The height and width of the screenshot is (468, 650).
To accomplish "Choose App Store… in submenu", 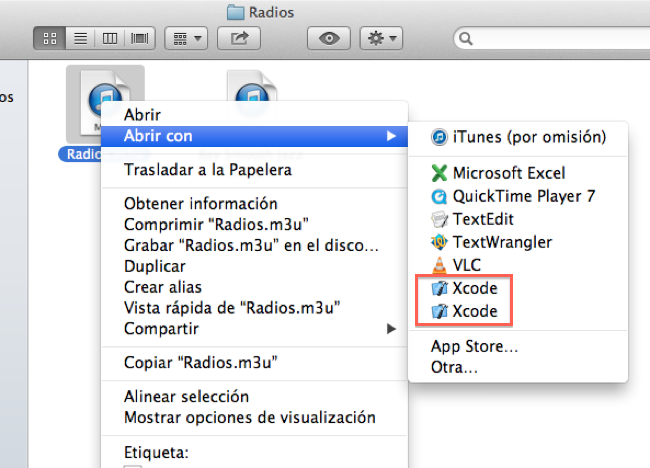I will (x=518, y=346).
